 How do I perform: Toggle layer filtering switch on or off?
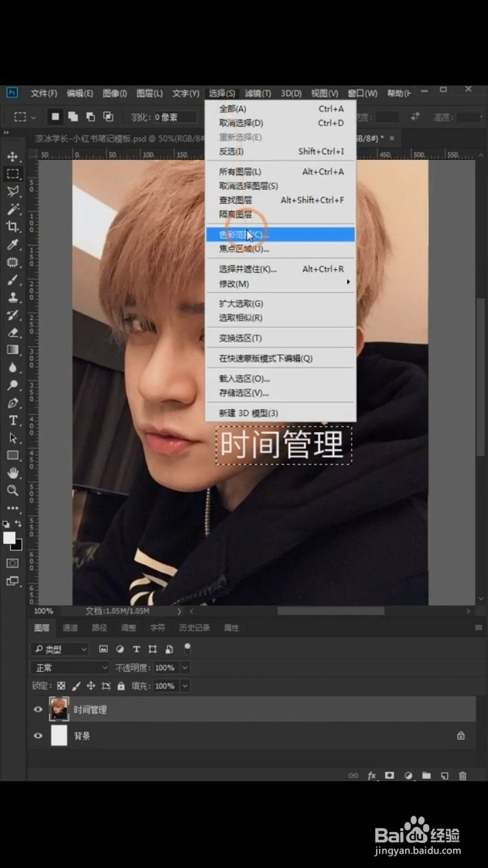click(x=187, y=648)
